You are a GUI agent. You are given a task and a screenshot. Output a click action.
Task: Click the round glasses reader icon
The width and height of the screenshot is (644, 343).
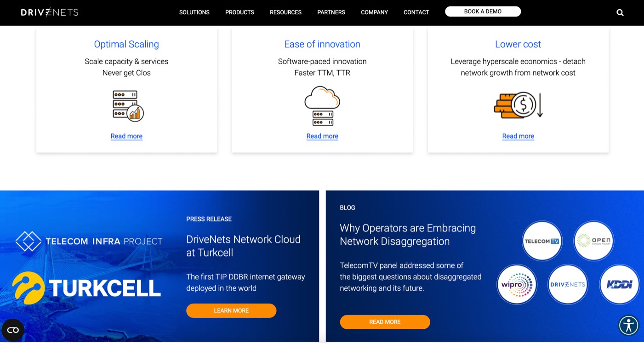pyautogui.click(x=13, y=330)
